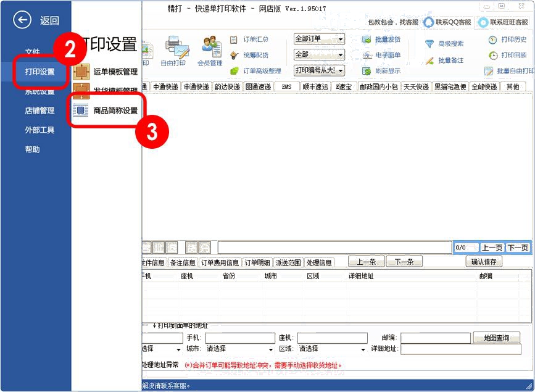Viewport: 535px width, 392px height.
Task: Click the 下一页 button
Action: [x=518, y=248]
